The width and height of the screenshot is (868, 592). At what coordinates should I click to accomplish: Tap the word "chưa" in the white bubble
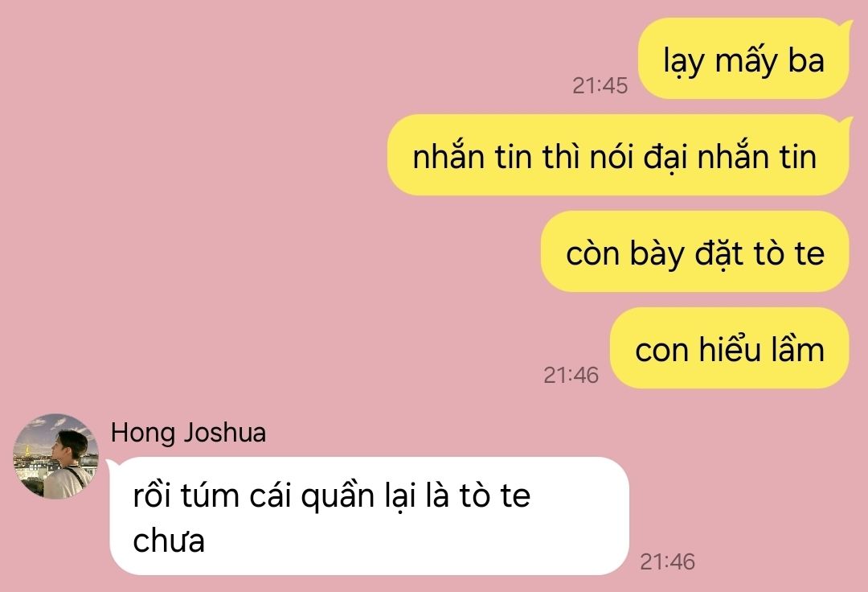click(169, 541)
